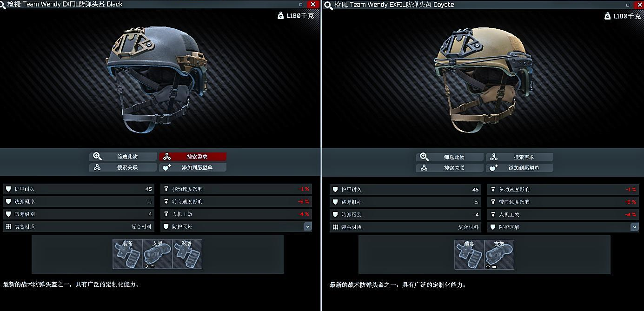
Task: Click the magnifier icon on left 筛选此物 button
Action: pyautogui.click(x=97, y=157)
